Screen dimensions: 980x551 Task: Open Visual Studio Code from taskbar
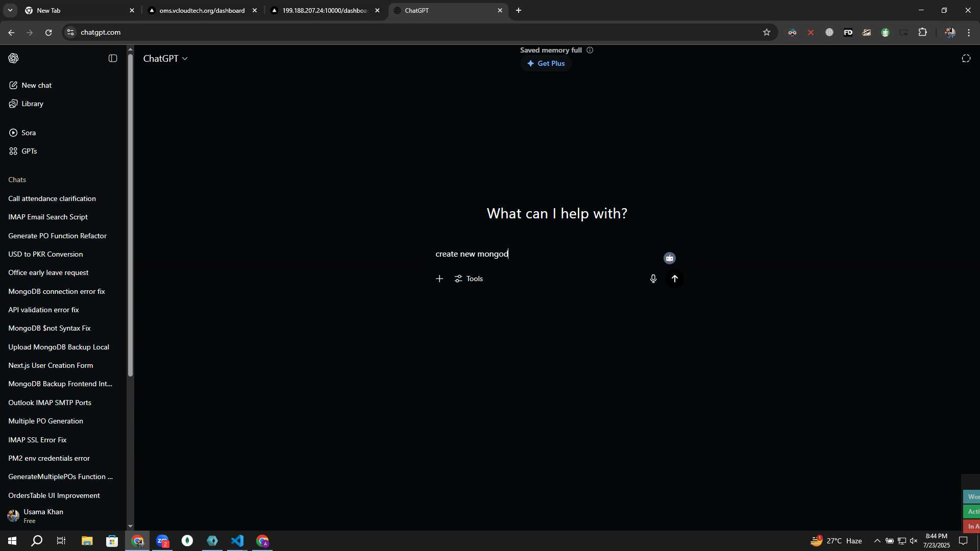237,541
